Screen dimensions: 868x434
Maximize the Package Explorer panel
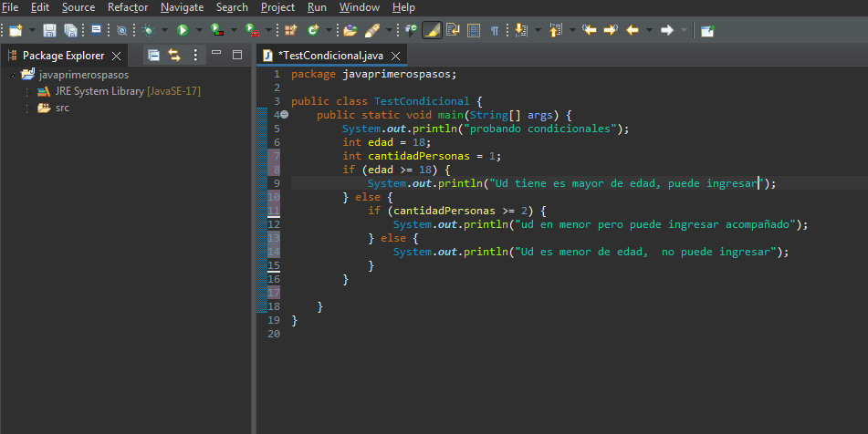tap(237, 54)
